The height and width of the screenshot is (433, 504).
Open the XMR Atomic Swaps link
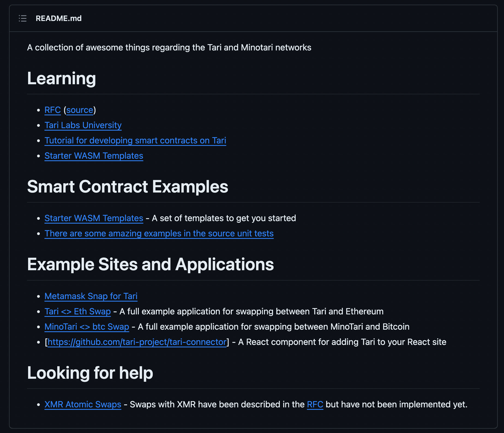pos(83,404)
